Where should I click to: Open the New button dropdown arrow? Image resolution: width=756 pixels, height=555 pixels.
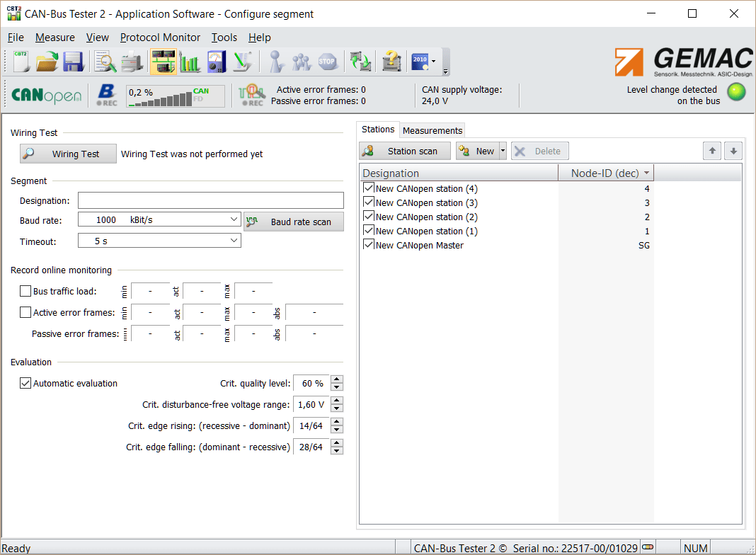[503, 151]
